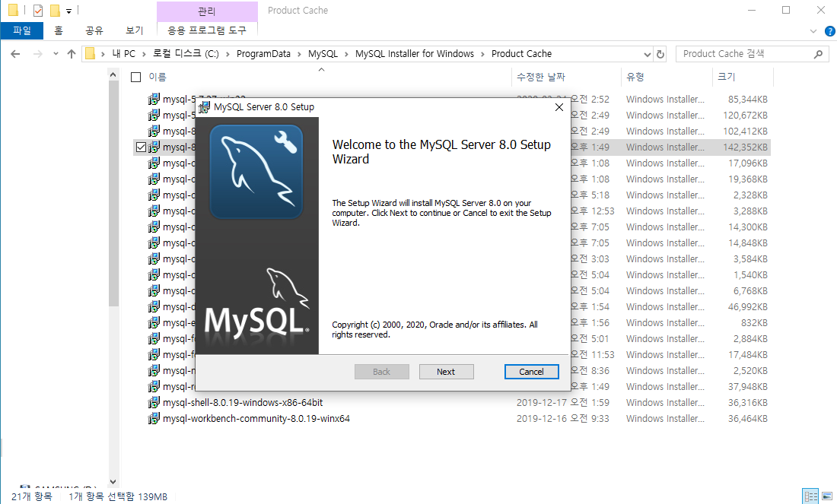This screenshot has width=837, height=504.
Task: Click installer icon of 17,096KB file
Action: tap(154, 163)
